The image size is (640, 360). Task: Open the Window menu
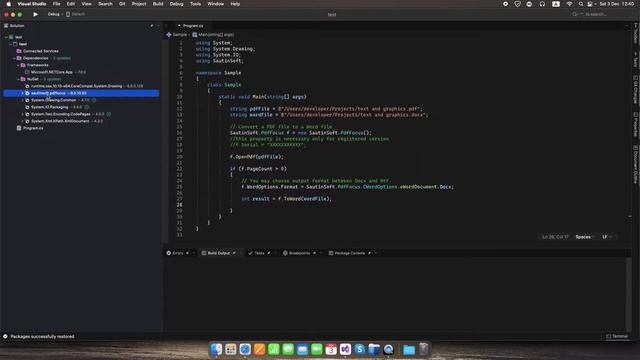pos(216,4)
